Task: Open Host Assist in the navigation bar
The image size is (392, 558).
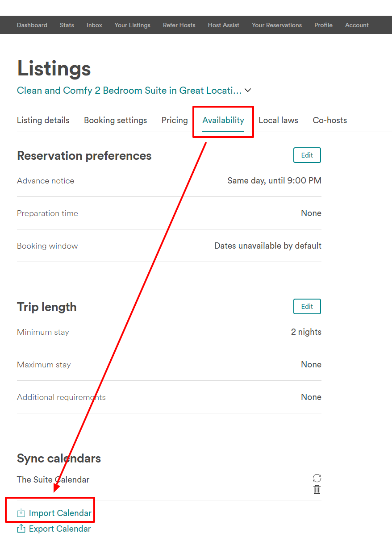Action: tap(224, 25)
